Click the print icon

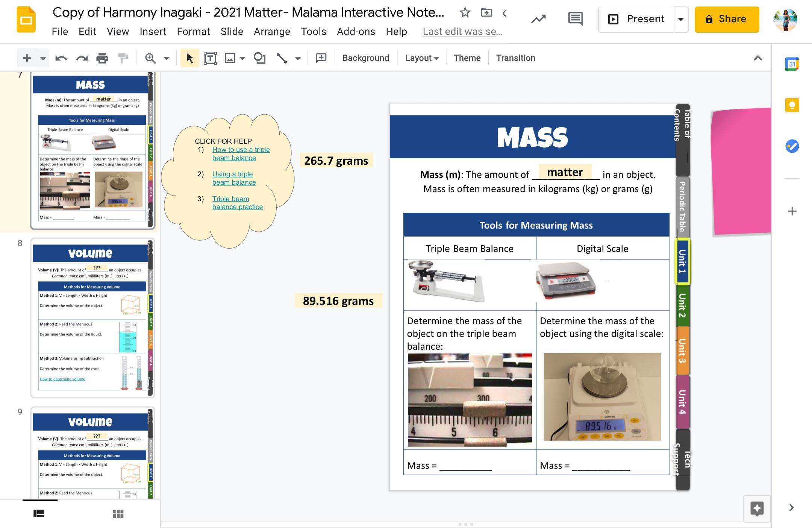click(x=102, y=58)
